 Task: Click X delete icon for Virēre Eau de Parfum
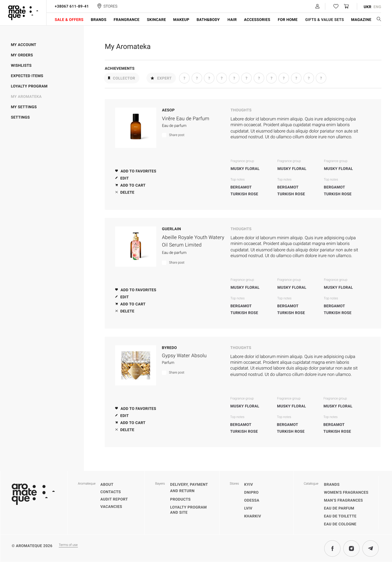[116, 192]
